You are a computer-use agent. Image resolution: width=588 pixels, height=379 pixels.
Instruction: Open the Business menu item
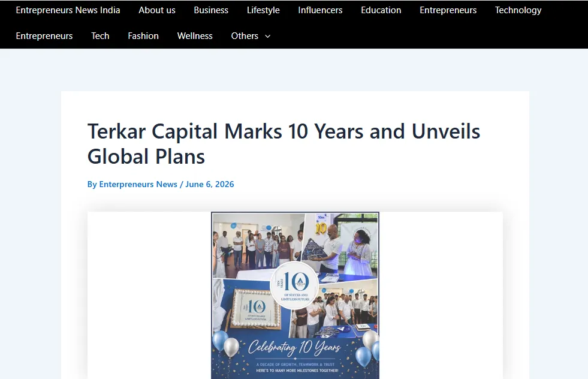(211, 10)
